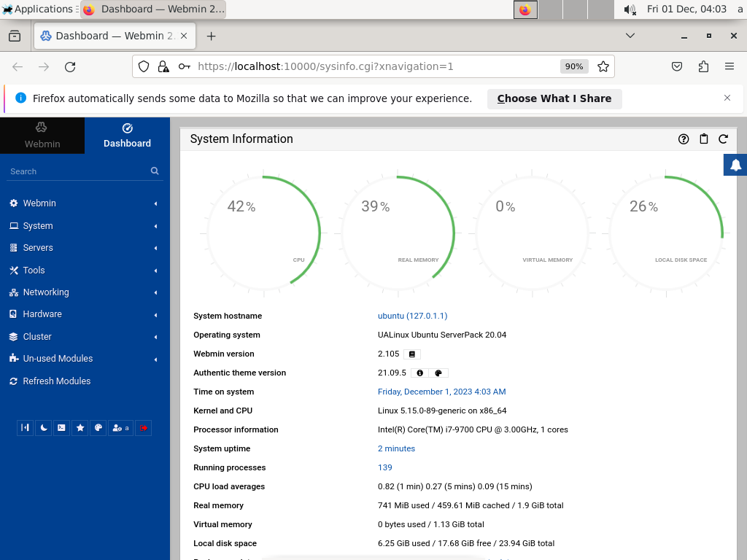Open theme configuration palette icon in sidebar
Viewport: 747px width, 560px height.
98,428
